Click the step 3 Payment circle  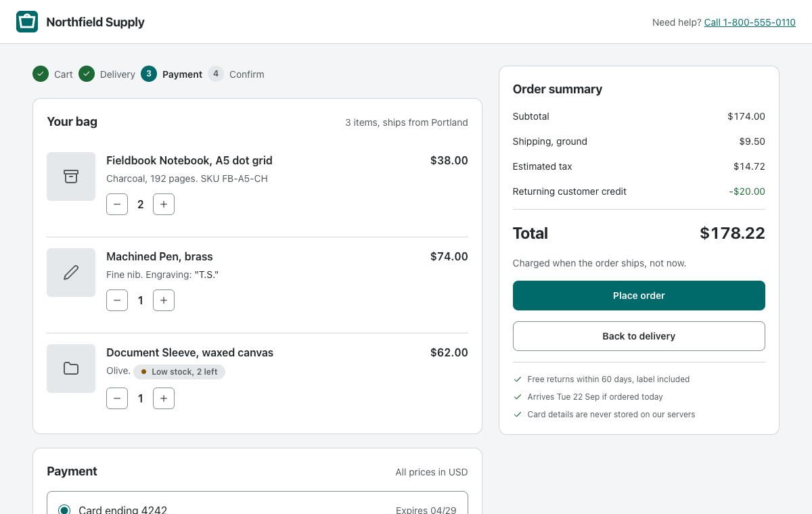click(x=149, y=74)
